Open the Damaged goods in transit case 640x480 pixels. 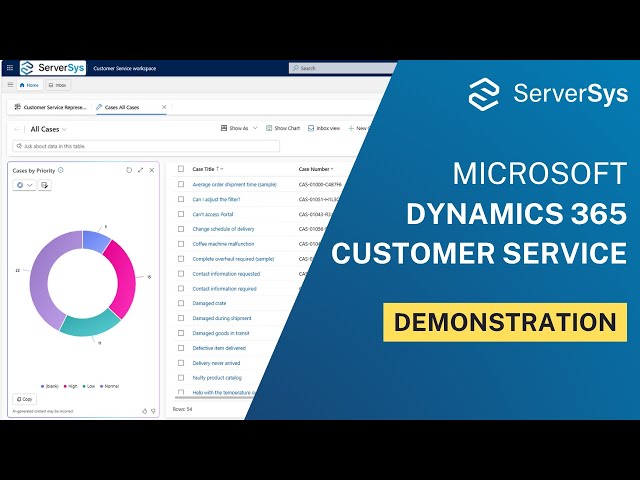[221, 333]
